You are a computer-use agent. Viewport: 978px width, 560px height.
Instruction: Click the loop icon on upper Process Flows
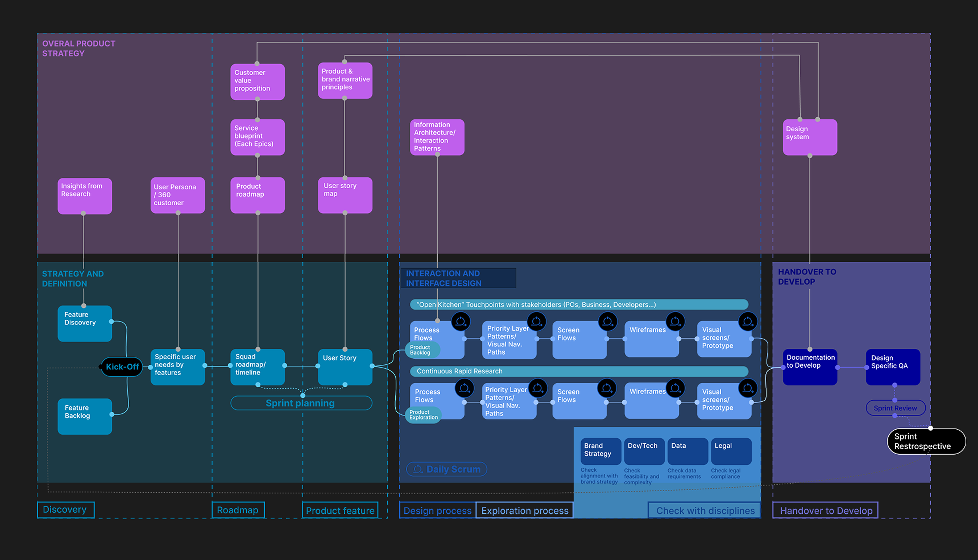[x=461, y=321]
